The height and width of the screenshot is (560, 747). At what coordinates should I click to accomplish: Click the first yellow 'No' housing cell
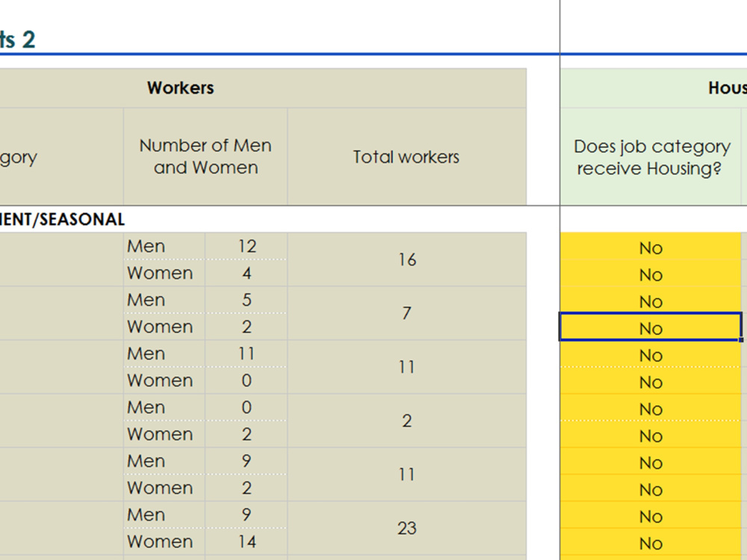(651, 248)
